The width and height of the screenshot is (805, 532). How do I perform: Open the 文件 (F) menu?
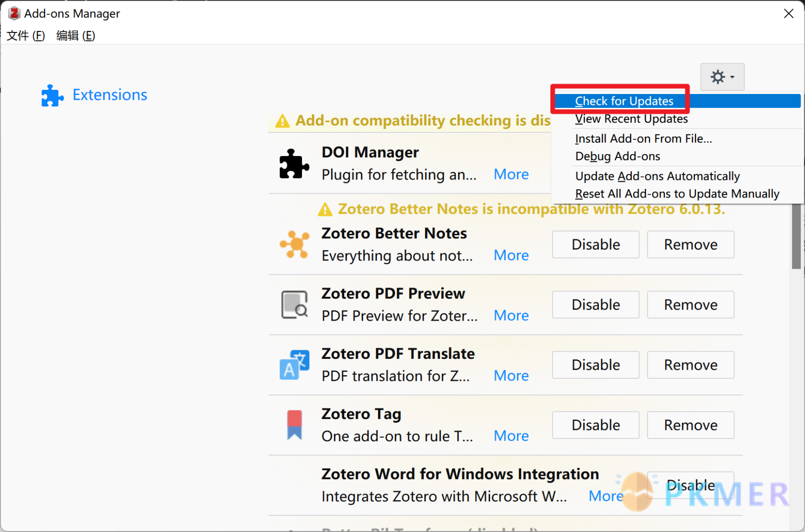point(26,35)
